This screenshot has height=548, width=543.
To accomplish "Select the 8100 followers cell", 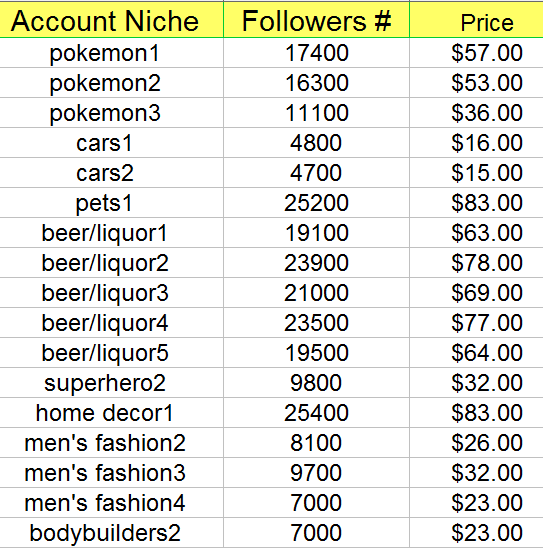I will click(x=316, y=442).
